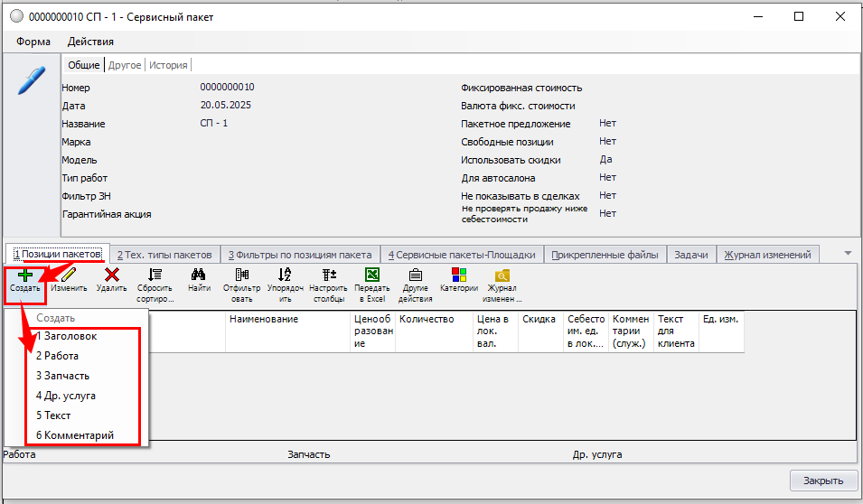
Task: Choose Запчасть in the dropdown menu
Action: 63,376
